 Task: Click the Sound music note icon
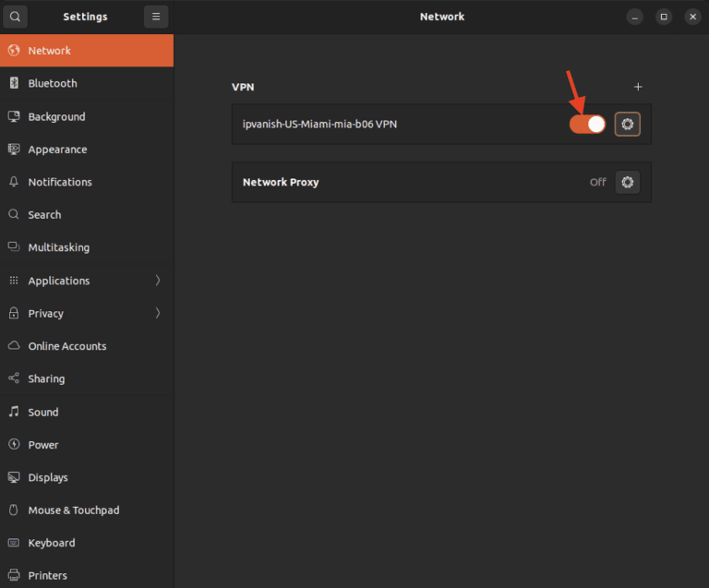(14, 412)
